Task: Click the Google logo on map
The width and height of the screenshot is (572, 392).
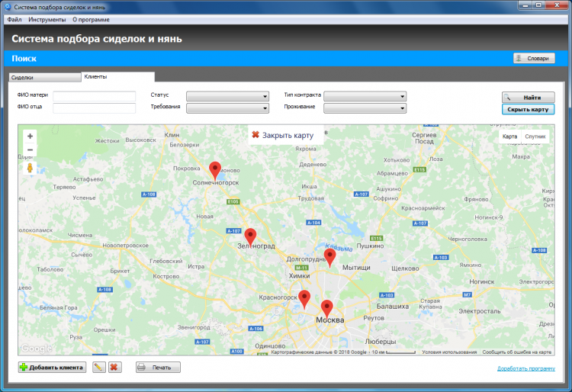Action: coord(36,349)
